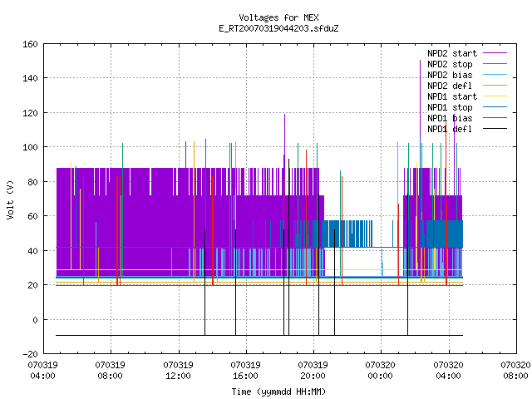This screenshot has height=399, width=532.
Task: Click the black NPD1 defl baseline at -10 V
Action: (x=259, y=335)
